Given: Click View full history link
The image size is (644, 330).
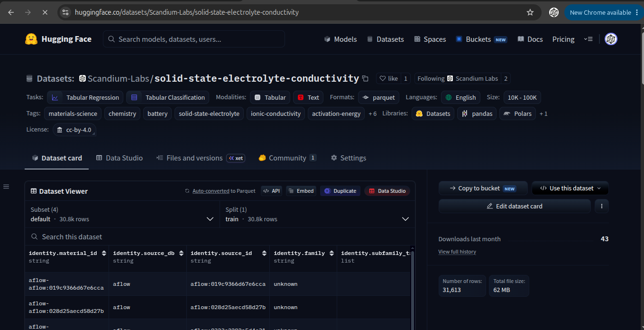Looking at the screenshot, I should (x=457, y=252).
